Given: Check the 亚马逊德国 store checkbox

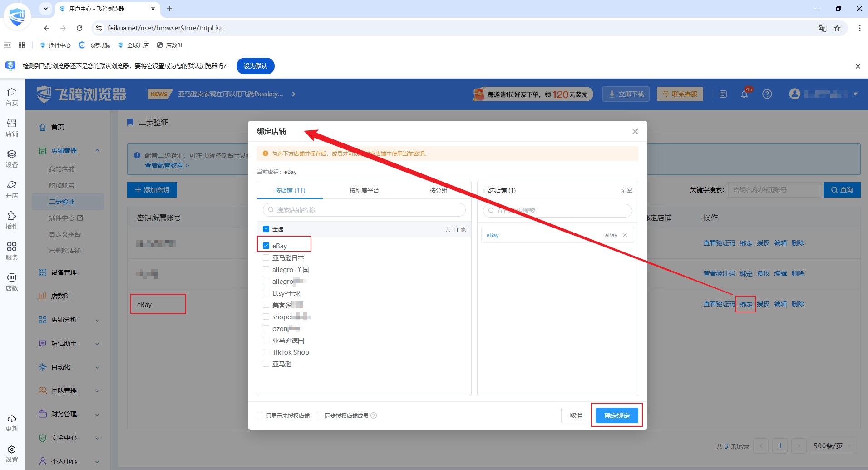Looking at the screenshot, I should pyautogui.click(x=266, y=340).
